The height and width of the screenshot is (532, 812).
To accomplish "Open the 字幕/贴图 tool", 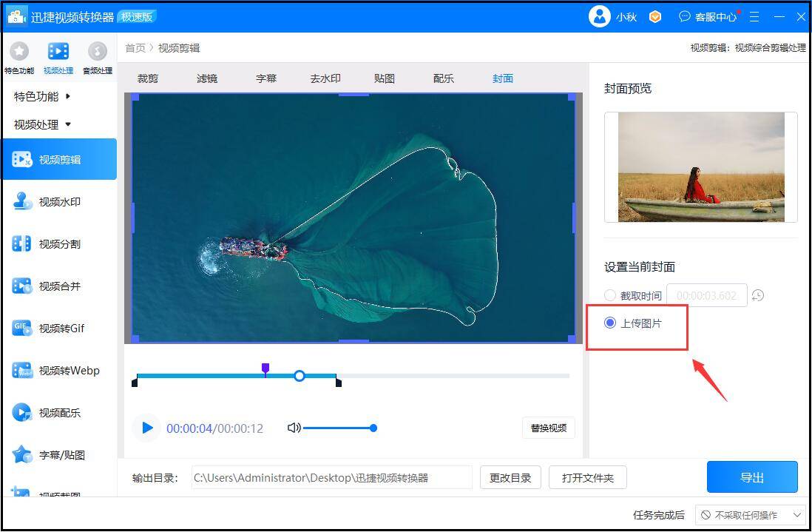I will (x=54, y=455).
